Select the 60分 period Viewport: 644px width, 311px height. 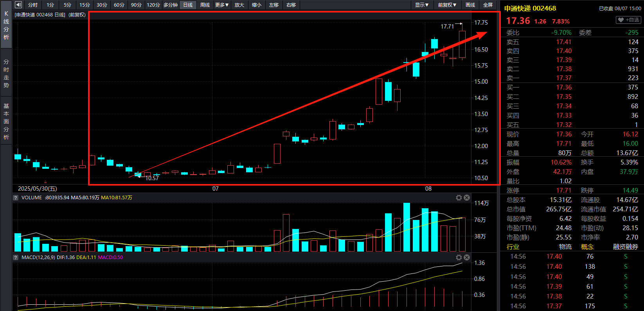(119, 5)
